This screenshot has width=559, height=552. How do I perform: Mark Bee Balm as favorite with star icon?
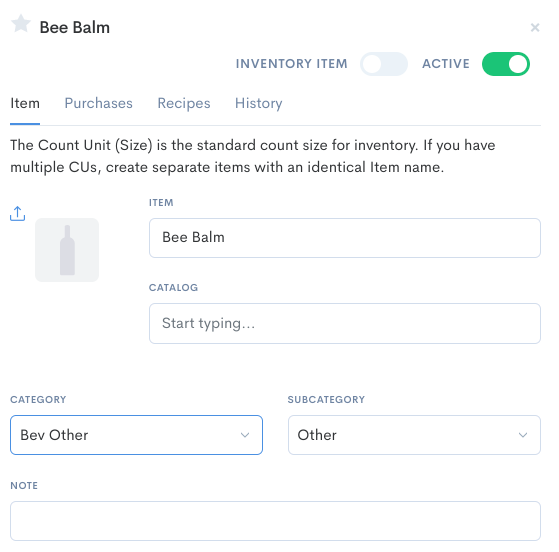pos(21,24)
